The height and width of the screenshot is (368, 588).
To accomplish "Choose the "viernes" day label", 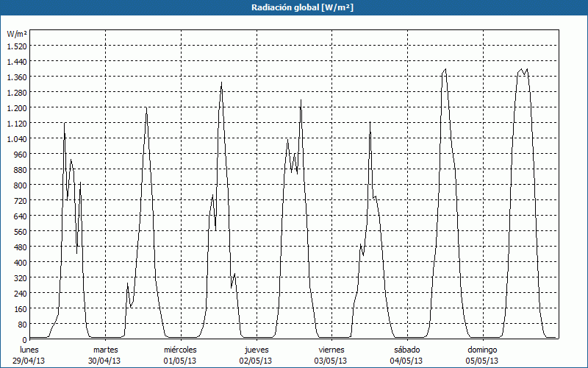I will click(x=331, y=350).
